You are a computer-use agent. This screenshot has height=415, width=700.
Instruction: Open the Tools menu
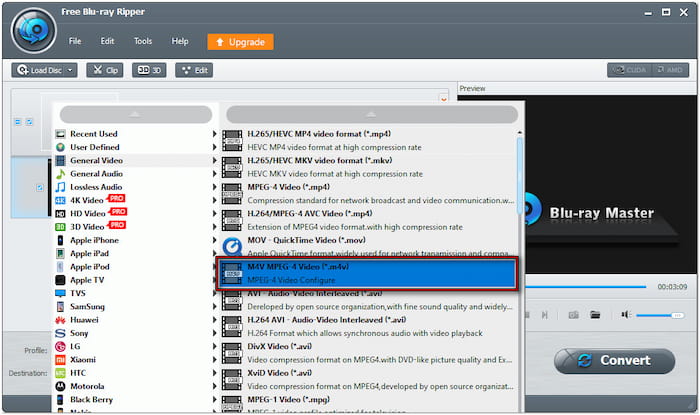(143, 41)
